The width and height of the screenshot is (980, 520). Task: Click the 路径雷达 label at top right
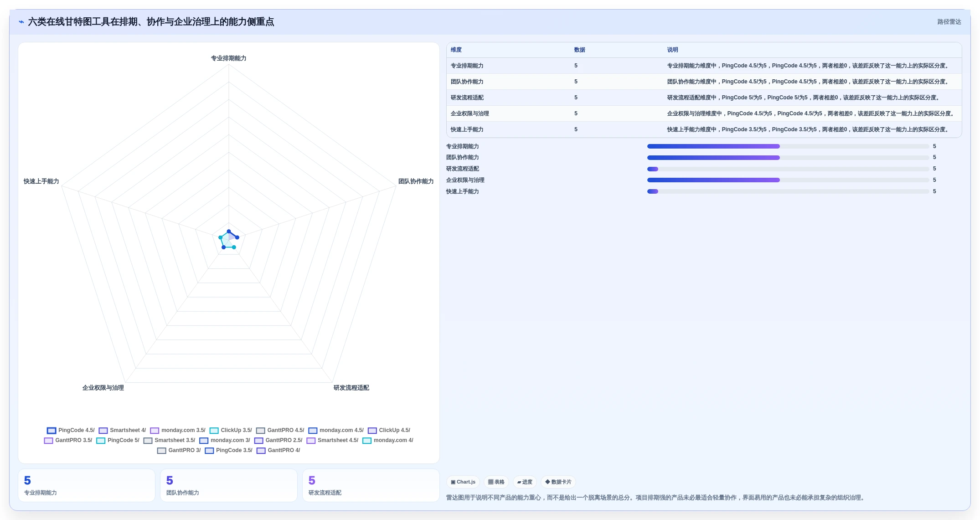949,22
